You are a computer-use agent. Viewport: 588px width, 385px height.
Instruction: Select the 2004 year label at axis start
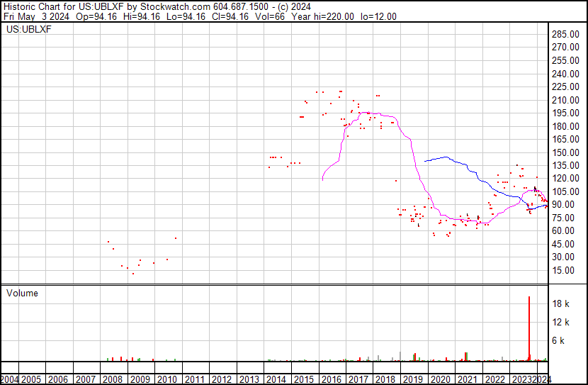[9, 379]
